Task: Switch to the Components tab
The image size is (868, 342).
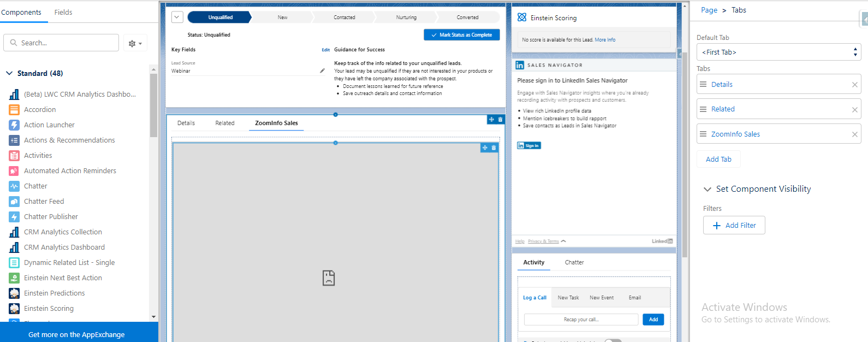Action: point(21,12)
